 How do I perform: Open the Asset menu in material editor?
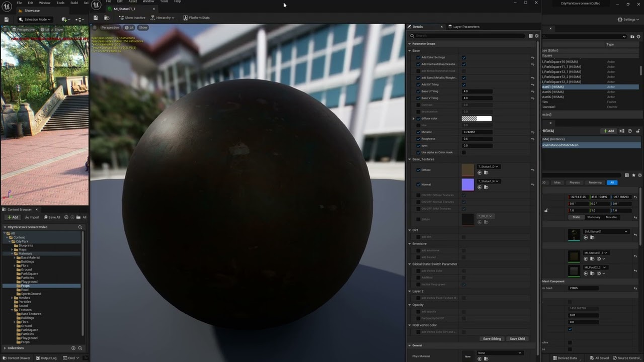tap(133, 2)
